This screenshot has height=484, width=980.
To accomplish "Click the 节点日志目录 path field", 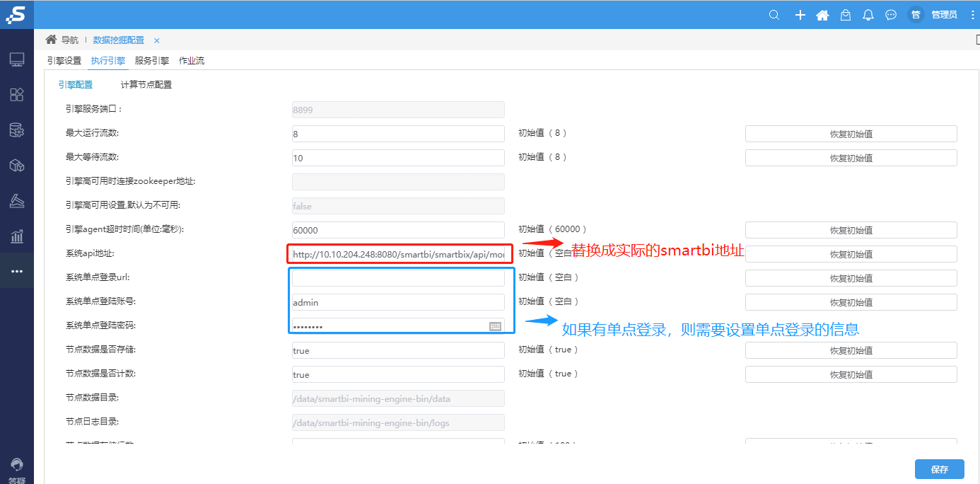I will (x=398, y=422).
